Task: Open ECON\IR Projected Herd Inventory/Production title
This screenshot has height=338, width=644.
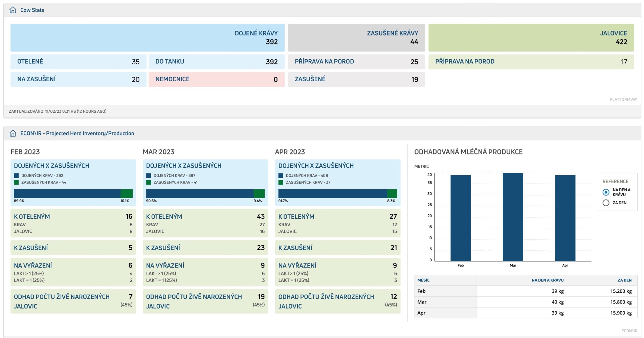Action: click(77, 133)
